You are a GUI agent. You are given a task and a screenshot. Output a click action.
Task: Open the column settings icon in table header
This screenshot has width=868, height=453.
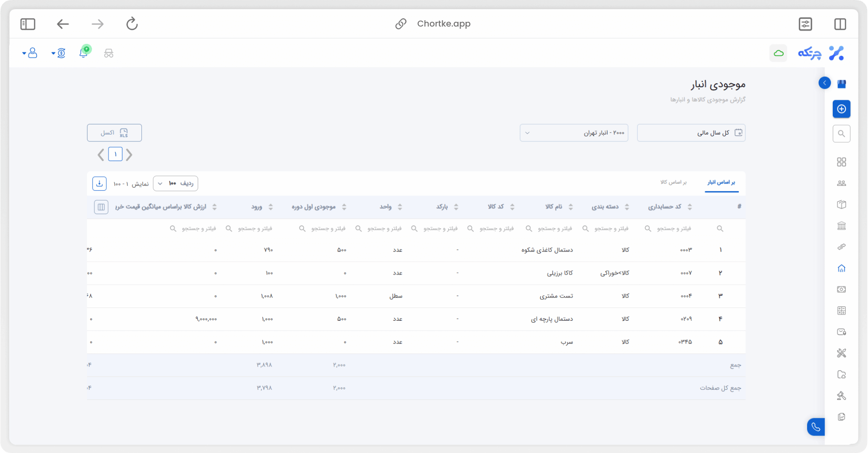coord(101,207)
